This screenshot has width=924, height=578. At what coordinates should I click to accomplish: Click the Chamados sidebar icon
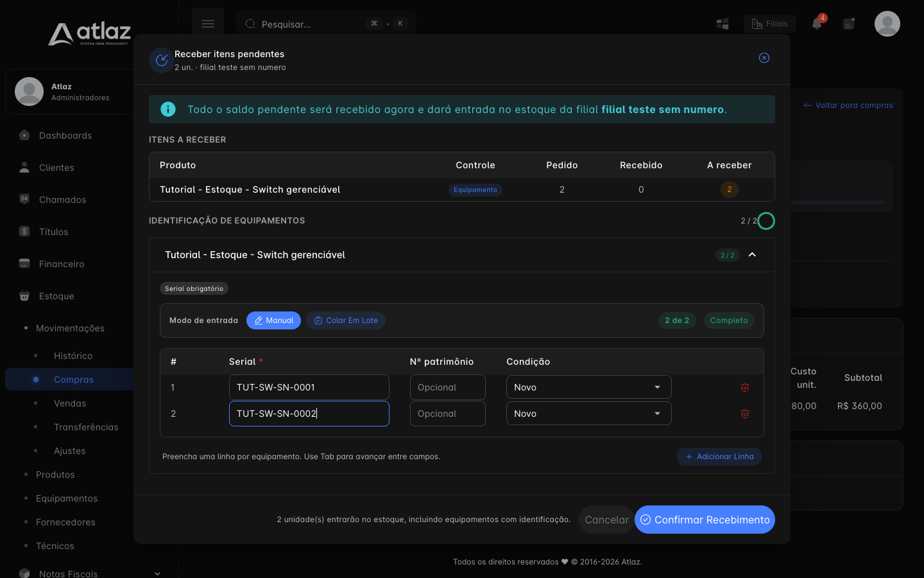click(24, 199)
